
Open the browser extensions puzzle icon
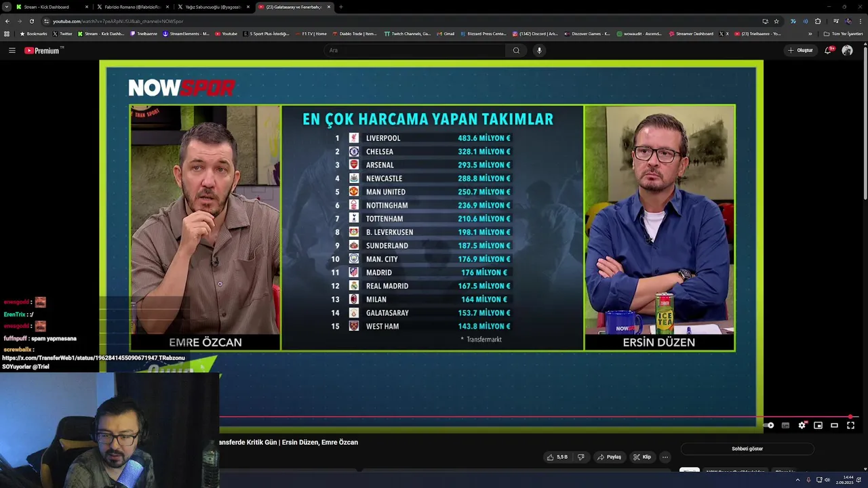[x=818, y=21]
